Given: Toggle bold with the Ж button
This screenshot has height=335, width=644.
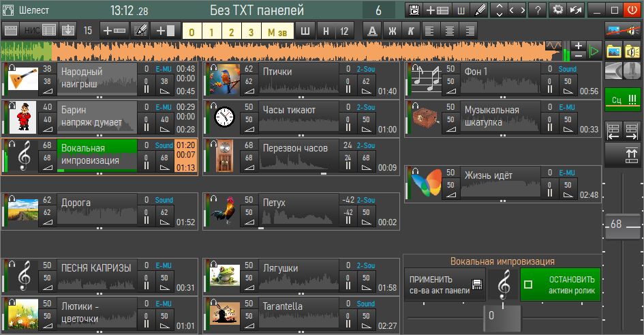Looking at the screenshot, I should [x=393, y=31].
